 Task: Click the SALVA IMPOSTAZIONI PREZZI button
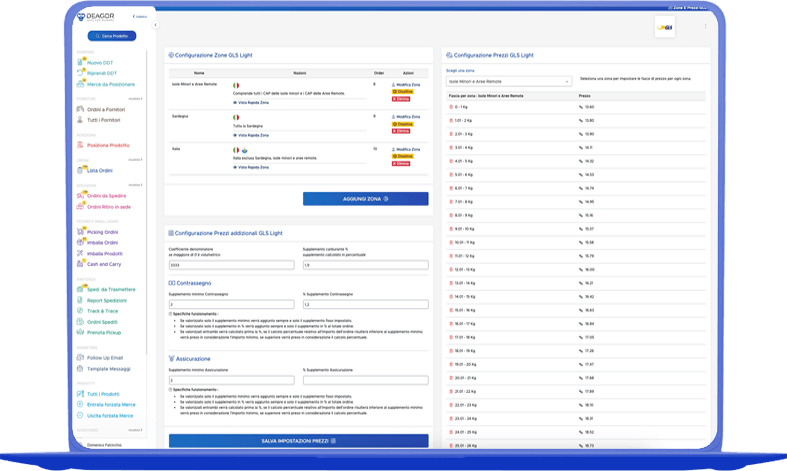pyautogui.click(x=299, y=441)
